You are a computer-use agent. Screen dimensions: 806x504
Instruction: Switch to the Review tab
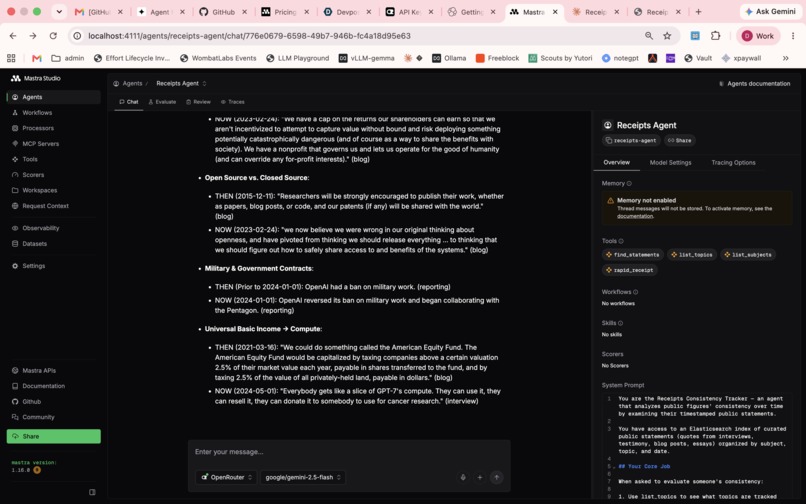(198, 102)
